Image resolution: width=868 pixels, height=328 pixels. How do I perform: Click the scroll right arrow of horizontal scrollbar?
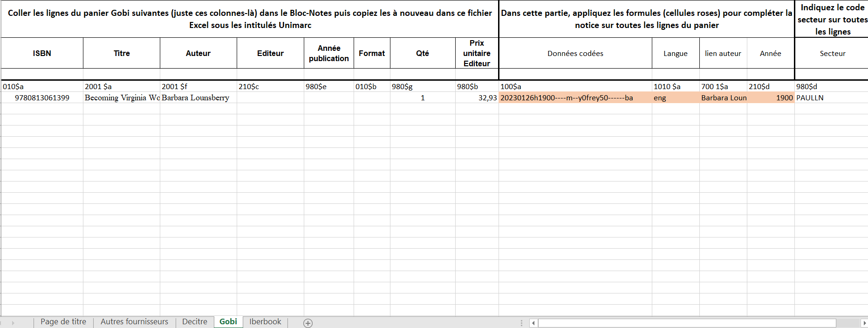click(864, 323)
